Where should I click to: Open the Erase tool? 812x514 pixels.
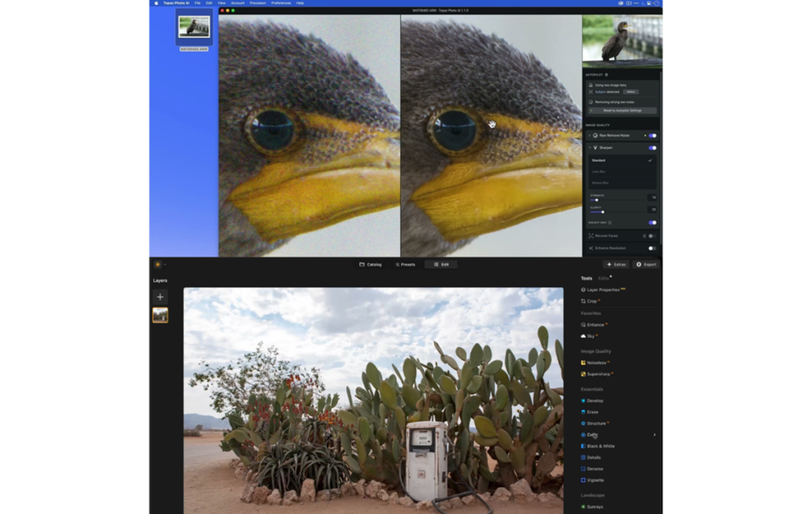click(x=589, y=412)
